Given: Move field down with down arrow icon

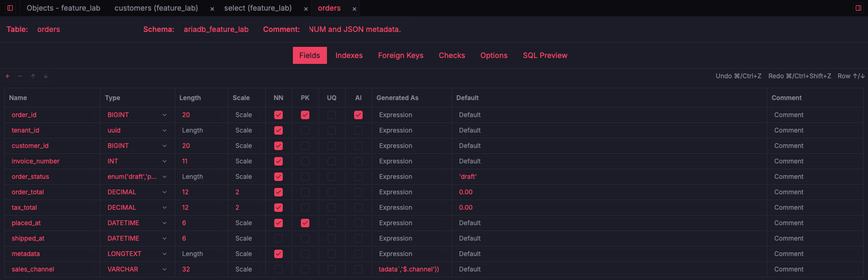Looking at the screenshot, I should point(46,76).
